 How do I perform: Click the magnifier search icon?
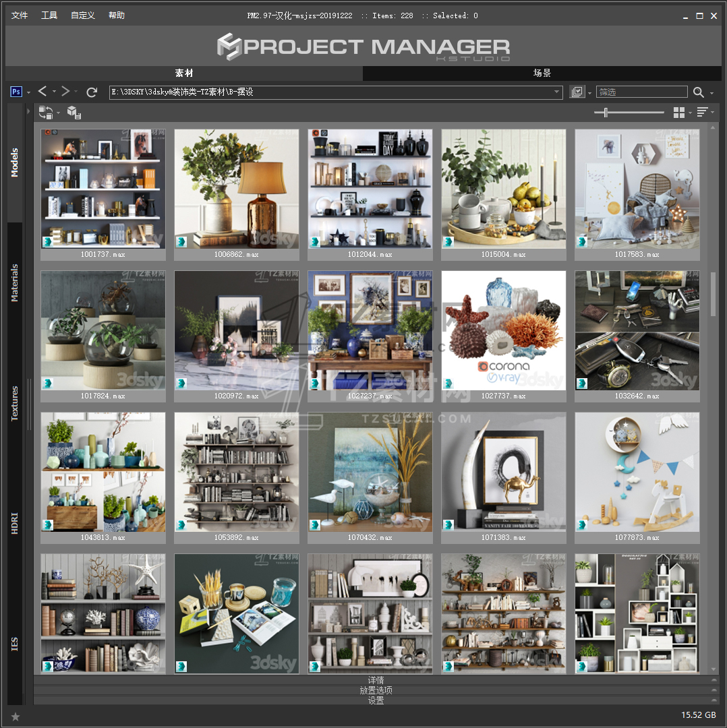[698, 92]
